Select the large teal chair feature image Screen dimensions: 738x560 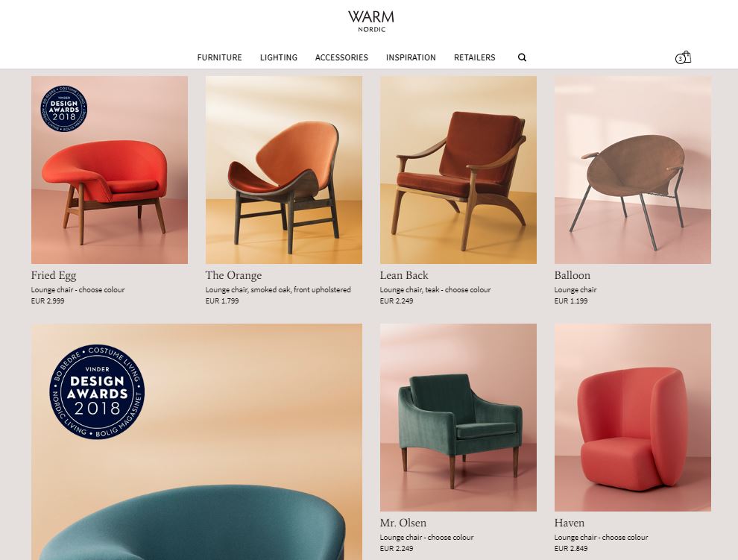click(x=197, y=441)
